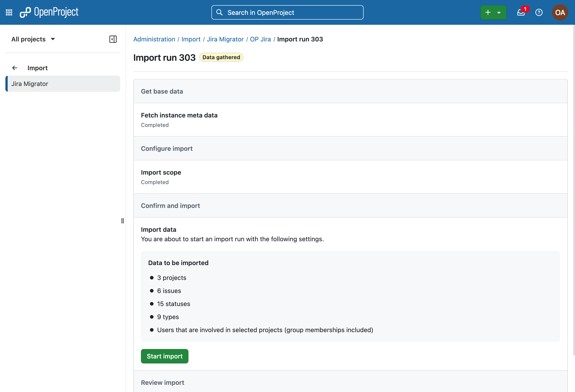Click the back arrow next to Import
Screen dimensions: 575x392
15,68
